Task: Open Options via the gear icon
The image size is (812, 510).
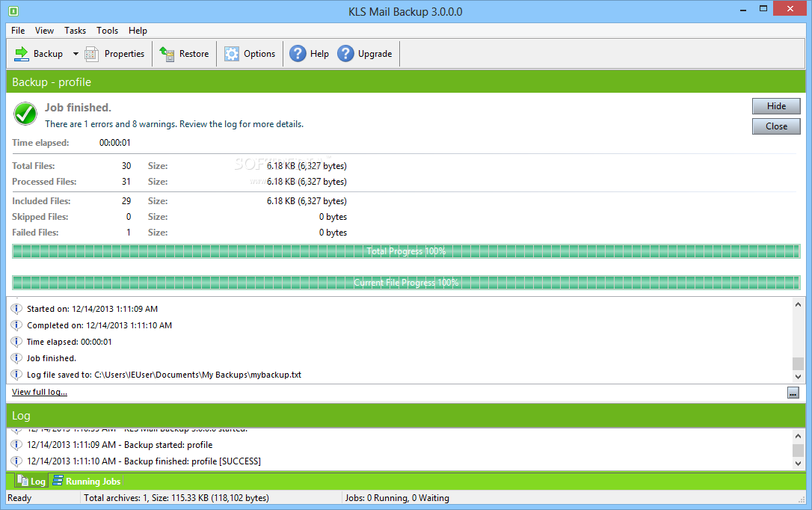Action: pyautogui.click(x=232, y=54)
